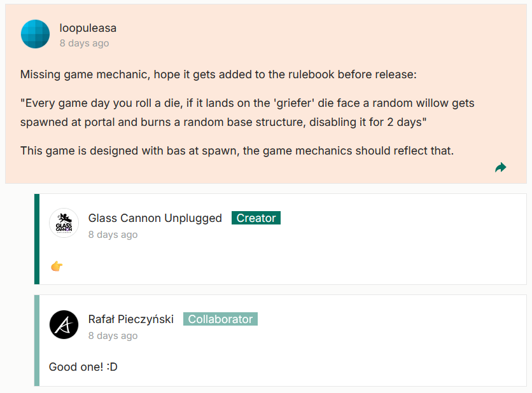532x393 pixels.
Task: Click the pointing finger emoji
Action: point(57,266)
